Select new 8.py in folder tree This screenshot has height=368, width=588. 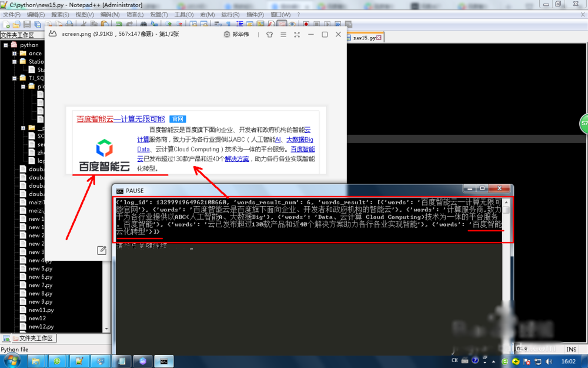pyautogui.click(x=41, y=293)
